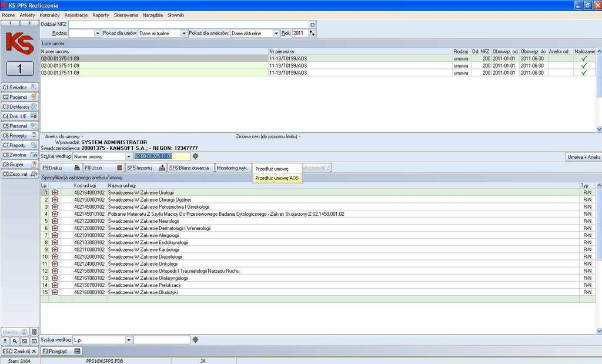Click the Oddział NFZ input field

(x=189, y=25)
